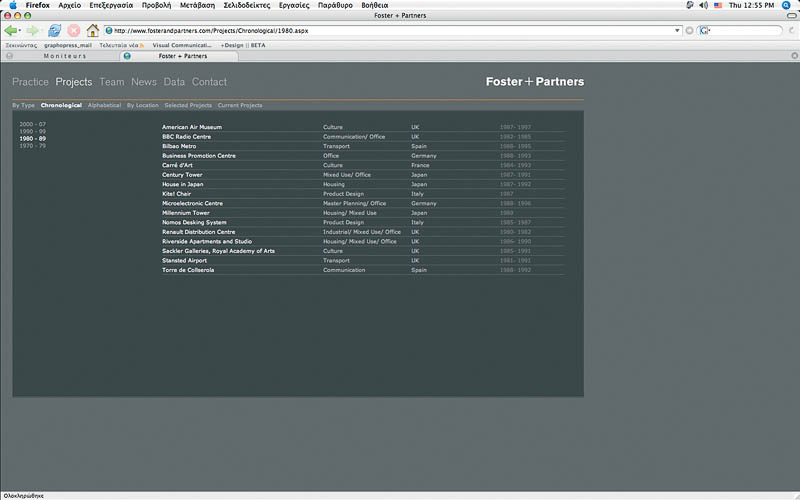Open the Team section
This screenshot has height=500, width=800.
[112, 82]
